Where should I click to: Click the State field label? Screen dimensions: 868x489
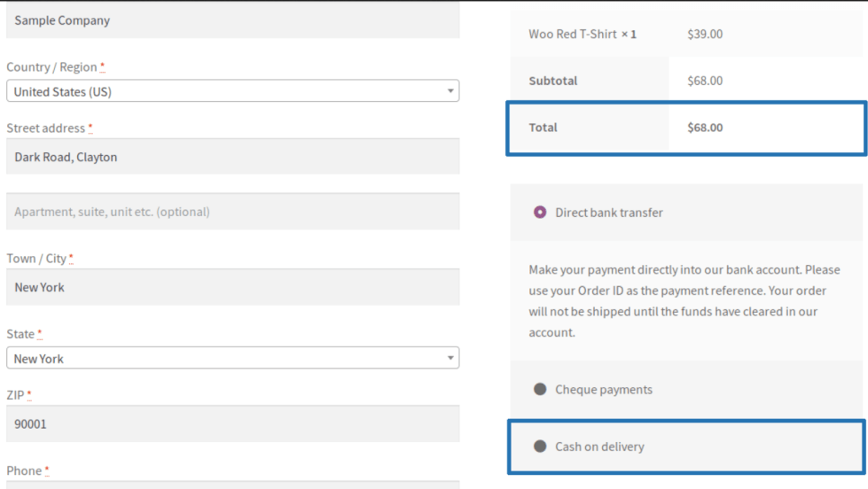(20, 334)
